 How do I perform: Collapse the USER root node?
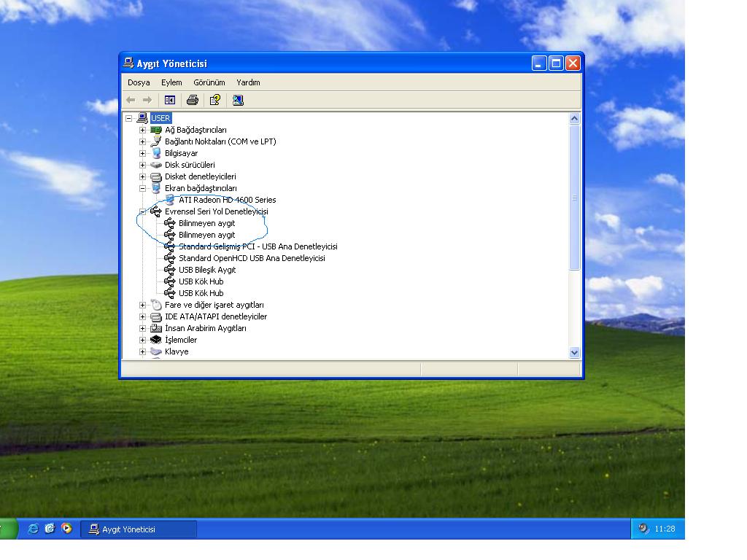coord(128,118)
